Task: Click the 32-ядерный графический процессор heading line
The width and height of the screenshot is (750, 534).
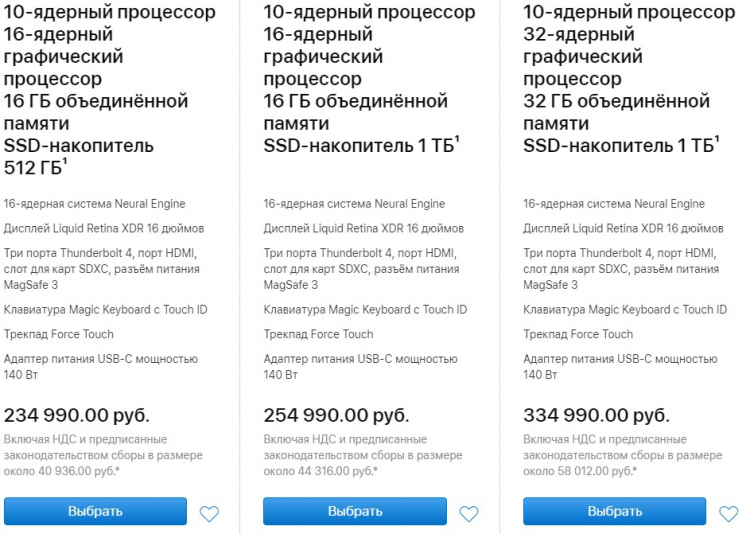Action: pyautogui.click(x=583, y=56)
